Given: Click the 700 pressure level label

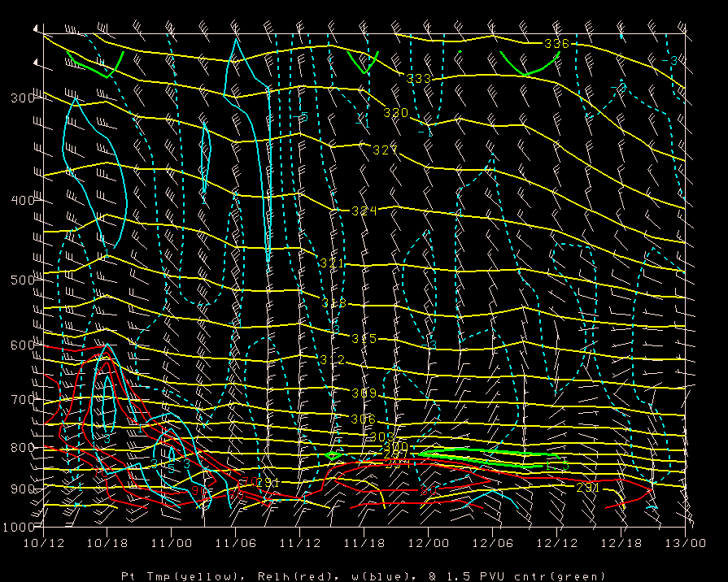Looking at the screenshot, I should coord(15,399).
